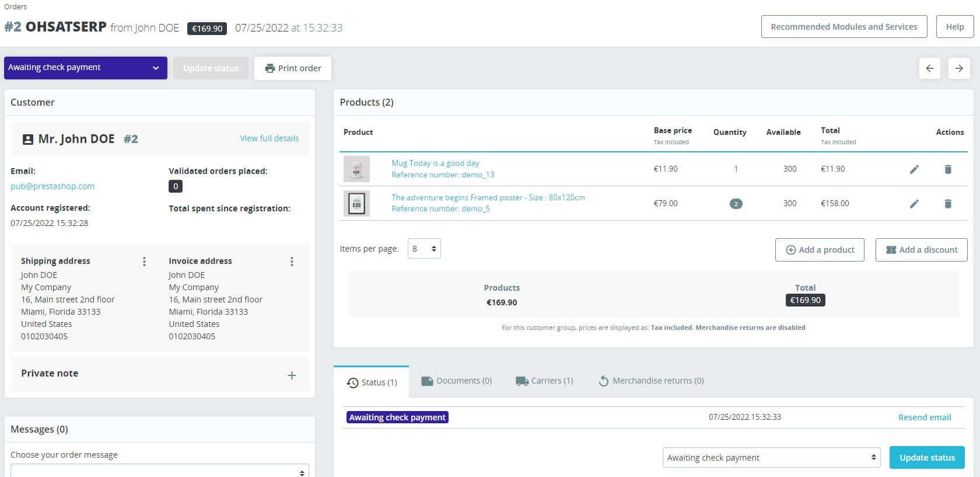Image resolution: width=980 pixels, height=477 pixels.
Task: Click the €169.90 badge in the header
Action: (x=207, y=29)
